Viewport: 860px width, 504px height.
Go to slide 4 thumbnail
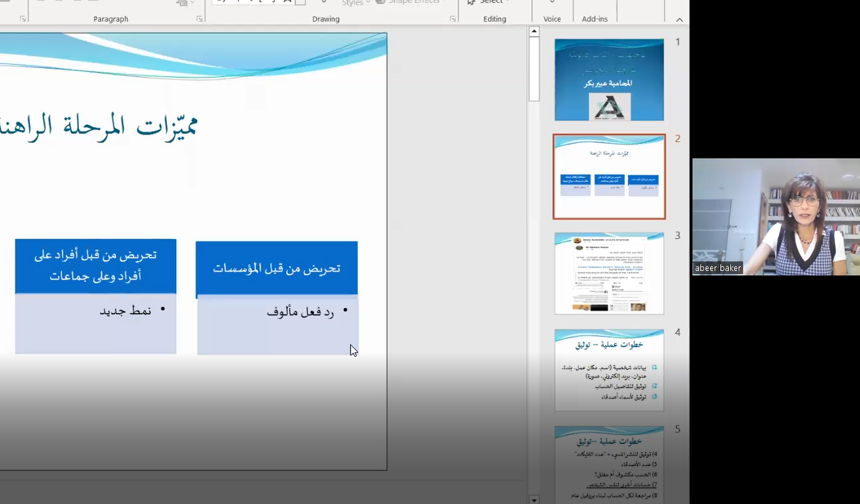(609, 370)
